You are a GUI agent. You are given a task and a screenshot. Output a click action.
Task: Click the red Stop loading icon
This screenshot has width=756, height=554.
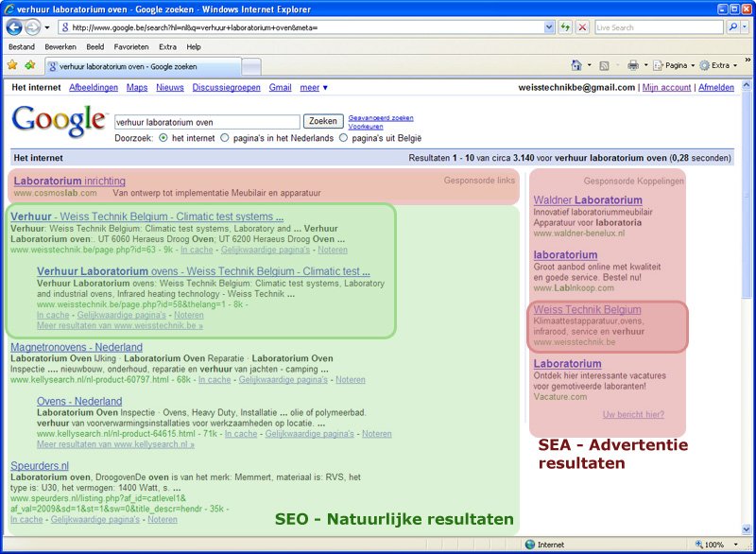[x=582, y=27]
